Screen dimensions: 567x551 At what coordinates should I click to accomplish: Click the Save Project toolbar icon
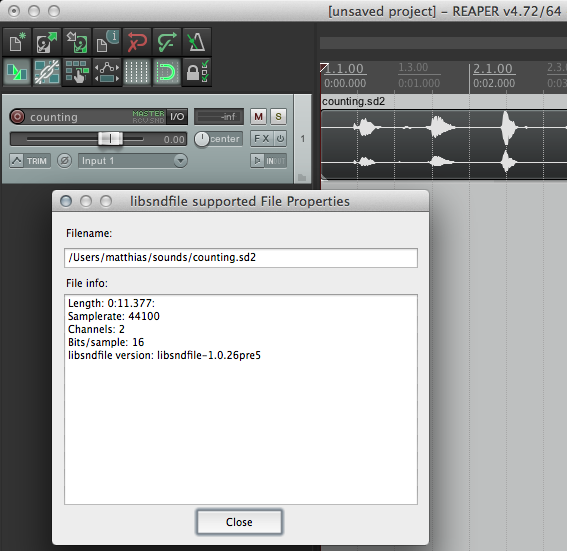click(77, 42)
